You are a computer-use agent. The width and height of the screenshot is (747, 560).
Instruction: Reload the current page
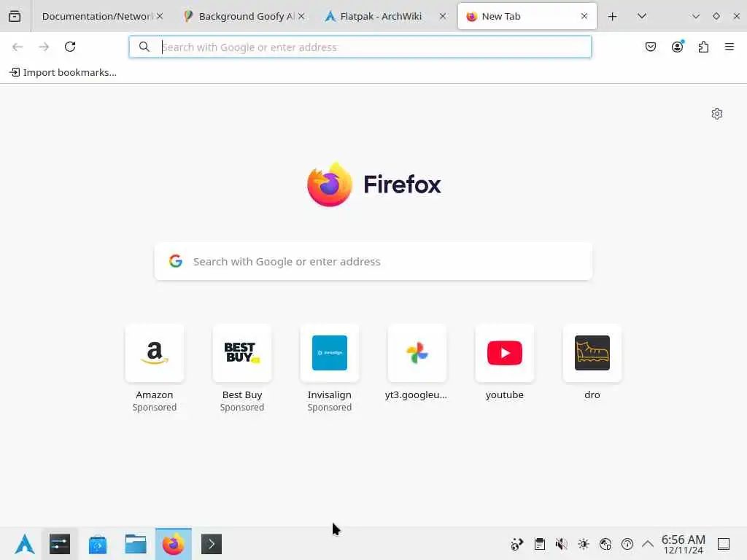click(x=70, y=47)
